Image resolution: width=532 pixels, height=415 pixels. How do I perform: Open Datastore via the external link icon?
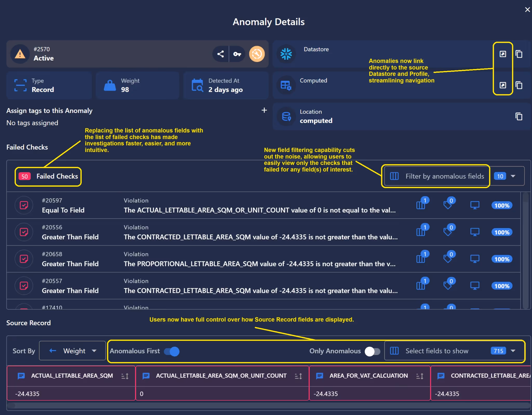click(x=503, y=54)
